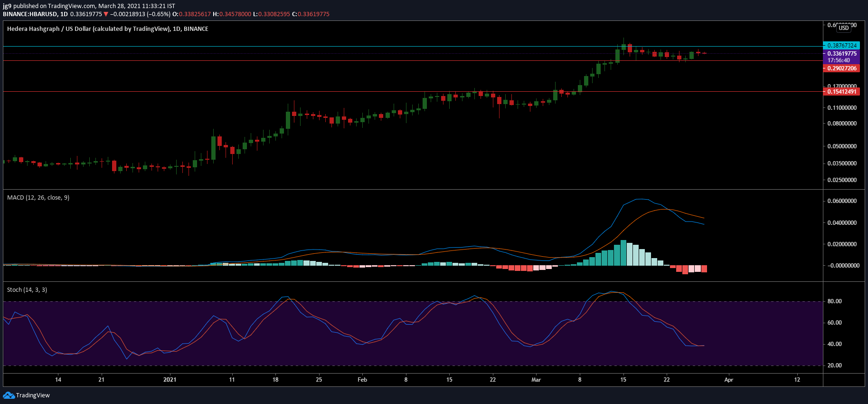Image resolution: width=868 pixels, height=404 pixels.
Task: Click the USD currency button on price axis
Action: 844,28
